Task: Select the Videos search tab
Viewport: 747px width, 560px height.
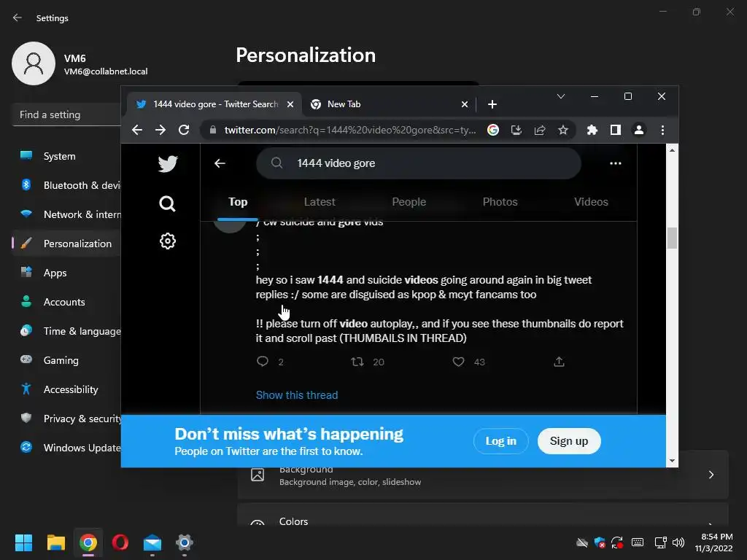Action: tap(591, 202)
